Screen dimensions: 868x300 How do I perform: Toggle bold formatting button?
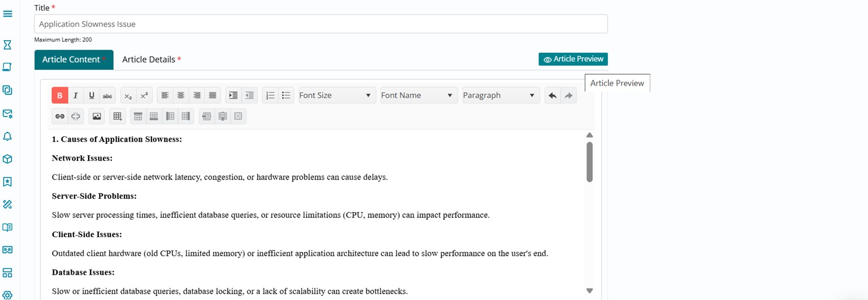coord(60,95)
